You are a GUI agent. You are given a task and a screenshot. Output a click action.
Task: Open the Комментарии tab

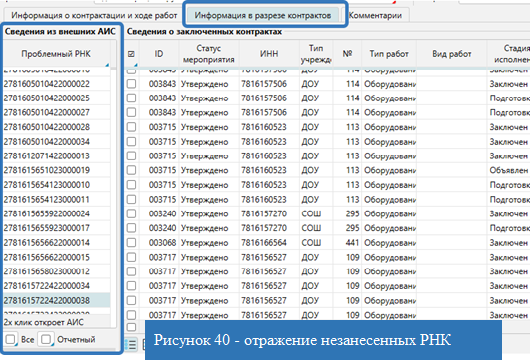[x=375, y=16]
